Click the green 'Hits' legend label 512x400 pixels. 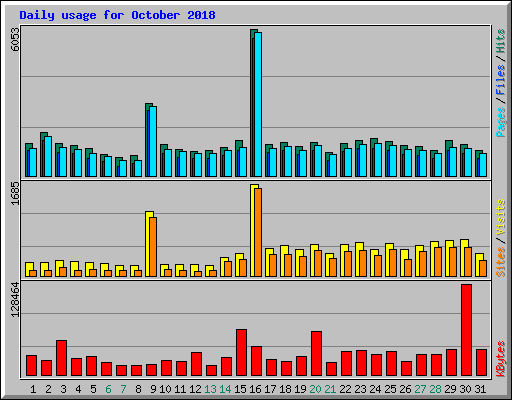click(x=501, y=41)
